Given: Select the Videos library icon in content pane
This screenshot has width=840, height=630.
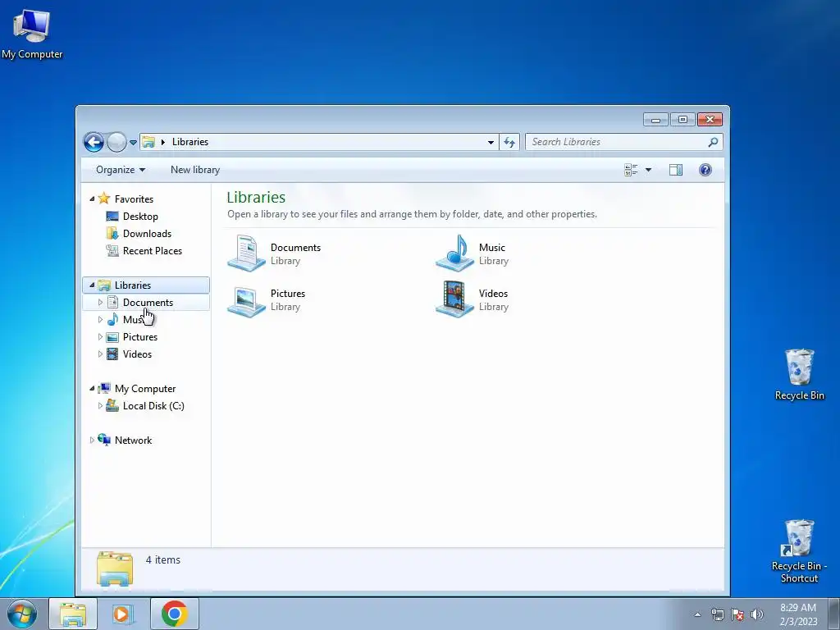Looking at the screenshot, I should [454, 299].
